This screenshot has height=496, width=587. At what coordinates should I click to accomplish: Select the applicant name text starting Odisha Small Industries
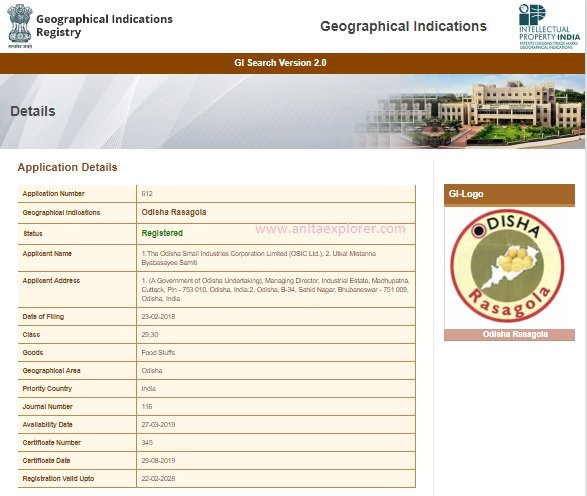[259, 258]
